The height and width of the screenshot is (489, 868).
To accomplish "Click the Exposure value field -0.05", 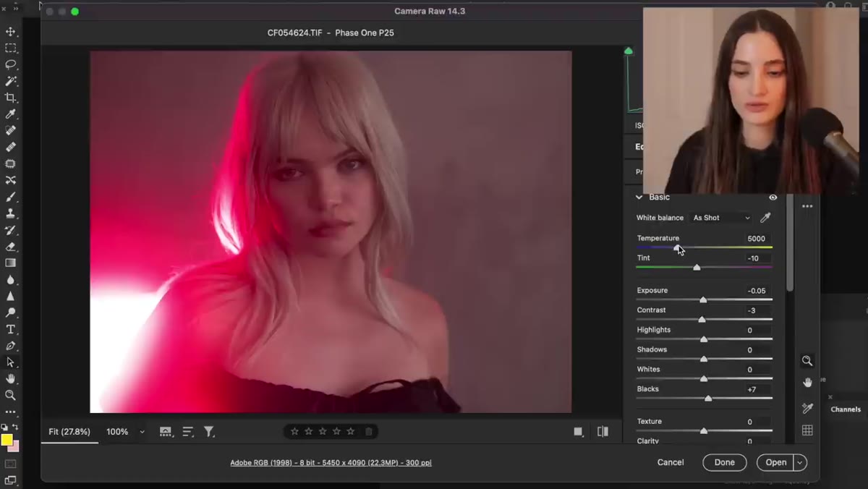I will pyautogui.click(x=757, y=290).
